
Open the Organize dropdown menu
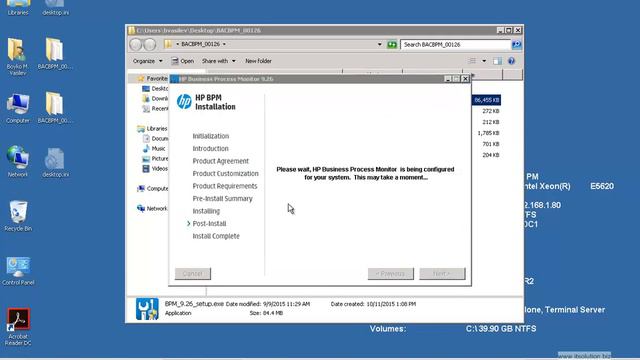pos(147,61)
